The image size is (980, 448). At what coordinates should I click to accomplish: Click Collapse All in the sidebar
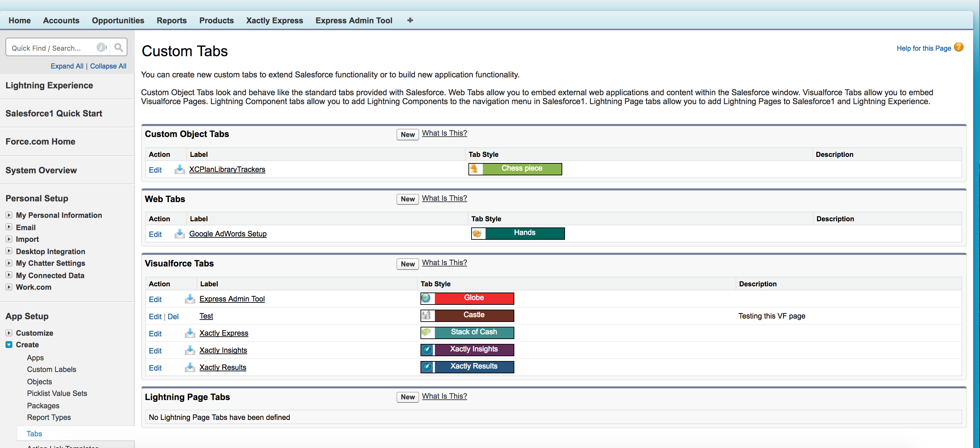click(x=108, y=66)
